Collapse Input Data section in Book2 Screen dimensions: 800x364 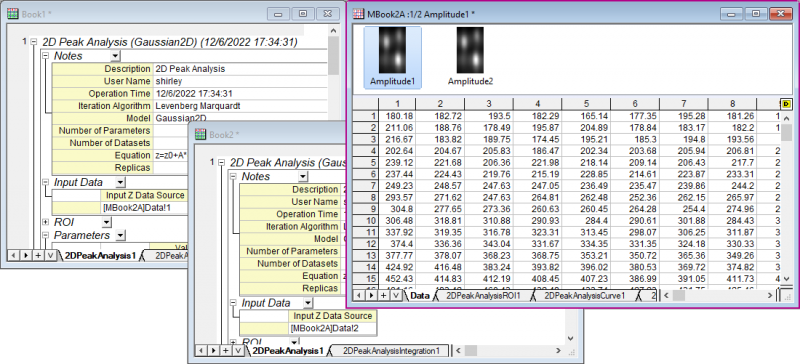tap(233, 303)
